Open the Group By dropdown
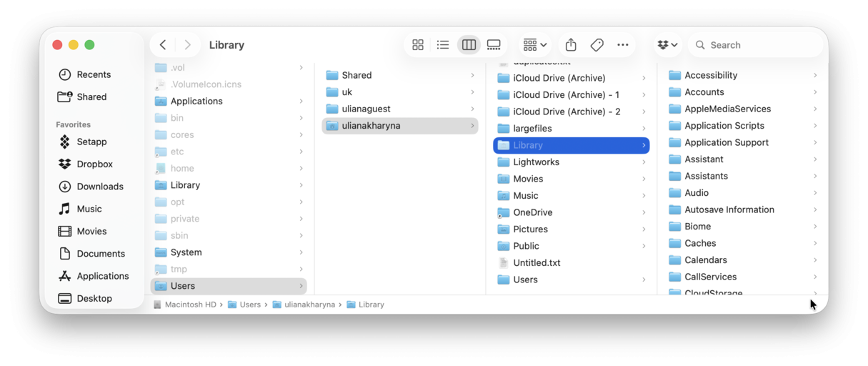 point(534,44)
